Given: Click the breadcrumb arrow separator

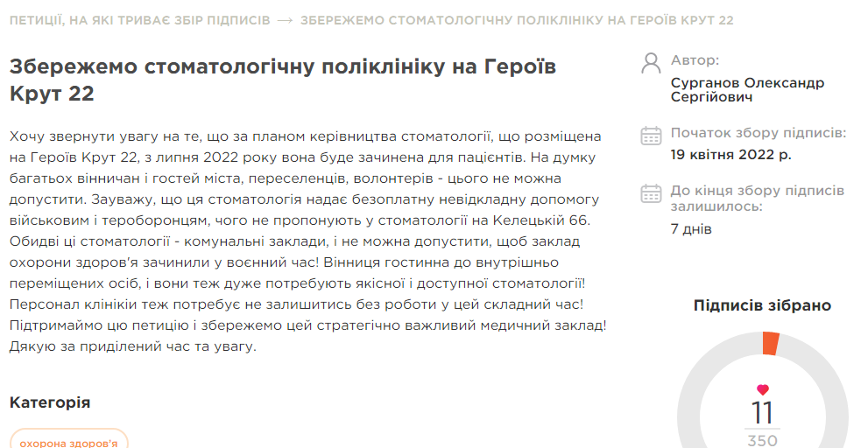Looking at the screenshot, I should point(284,20).
